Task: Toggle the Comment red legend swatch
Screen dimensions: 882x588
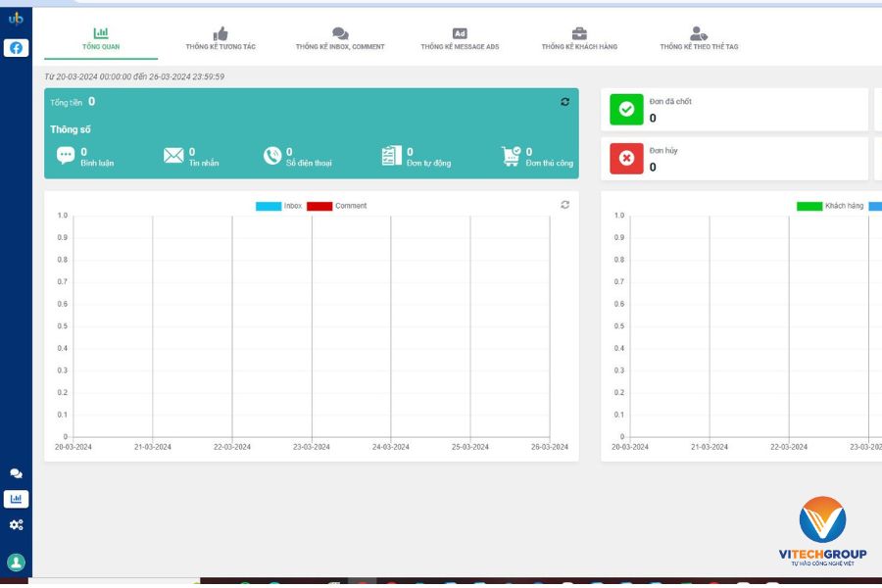Action: tap(319, 206)
